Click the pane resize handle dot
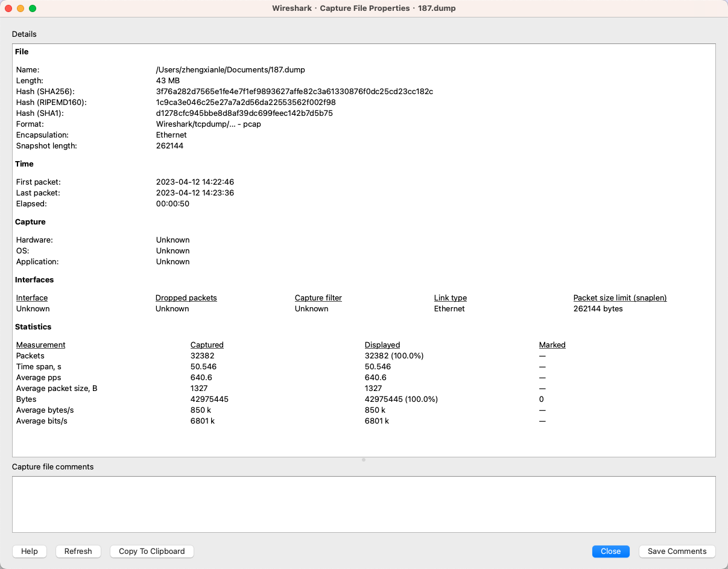Screen dimensions: 728x569 [364, 459]
